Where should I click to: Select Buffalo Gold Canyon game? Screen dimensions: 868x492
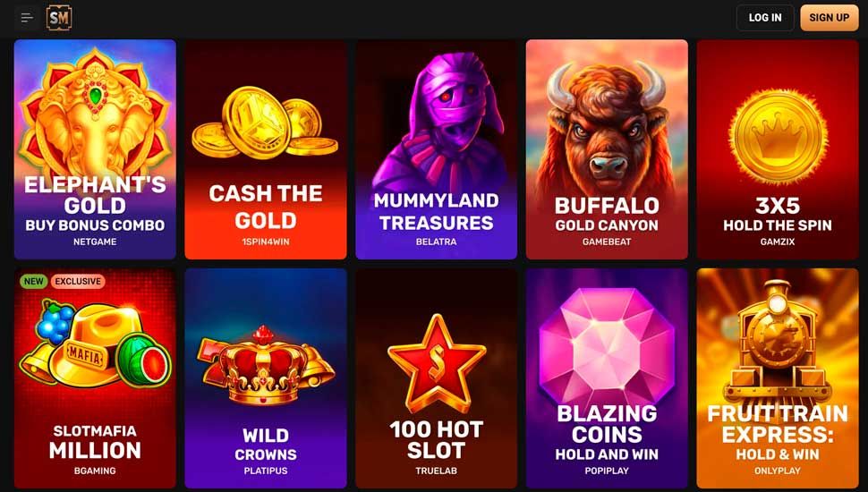pos(607,148)
